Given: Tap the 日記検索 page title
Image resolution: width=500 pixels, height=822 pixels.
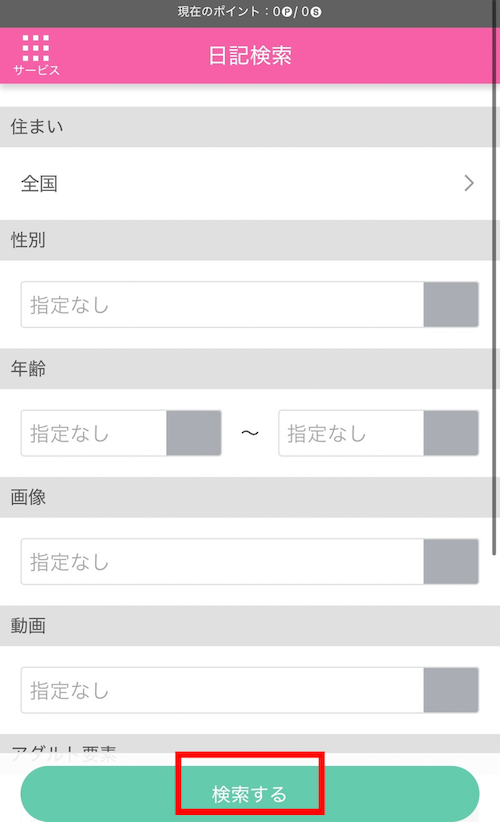Looking at the screenshot, I should click(250, 56).
